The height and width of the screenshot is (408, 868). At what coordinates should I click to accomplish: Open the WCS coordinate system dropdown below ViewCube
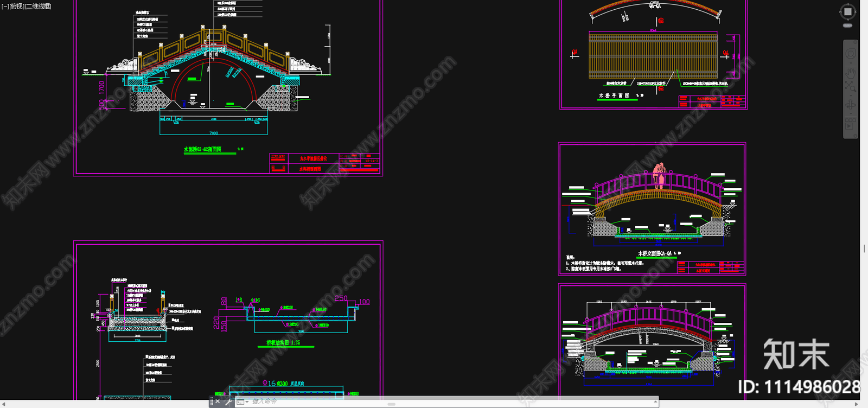[847, 25]
